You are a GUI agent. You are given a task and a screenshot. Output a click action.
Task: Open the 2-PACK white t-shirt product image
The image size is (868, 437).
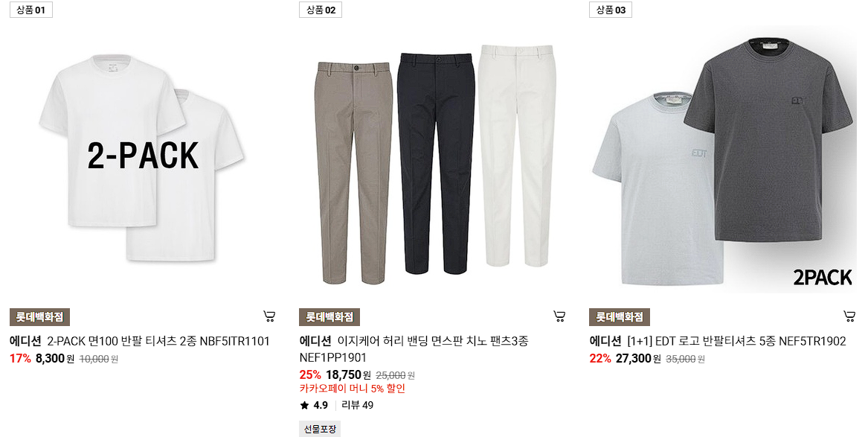tap(144, 158)
